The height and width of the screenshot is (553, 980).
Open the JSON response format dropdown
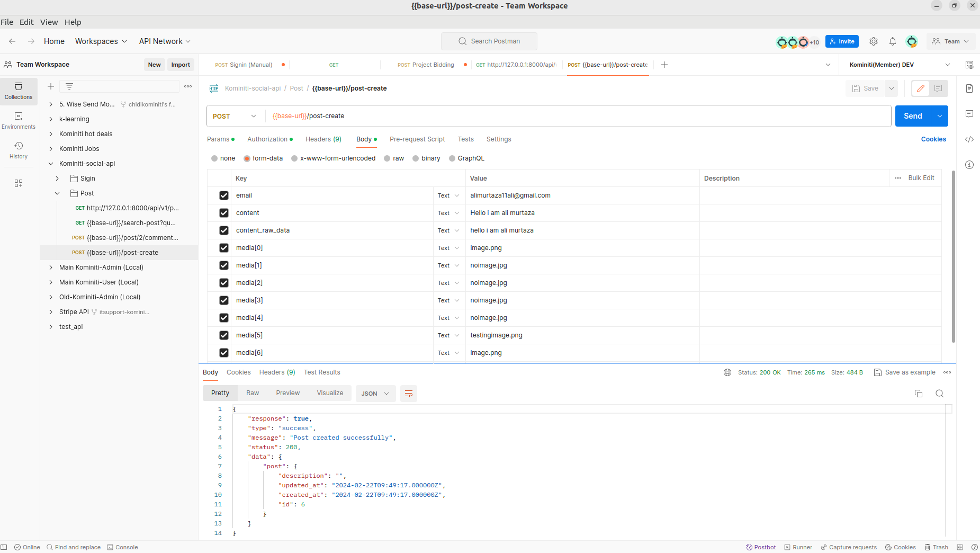pos(375,394)
